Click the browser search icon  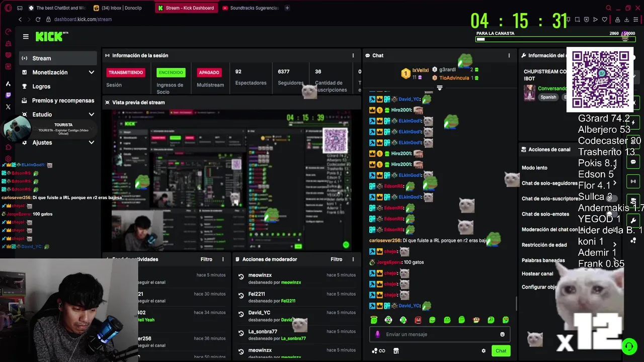click(x=608, y=8)
